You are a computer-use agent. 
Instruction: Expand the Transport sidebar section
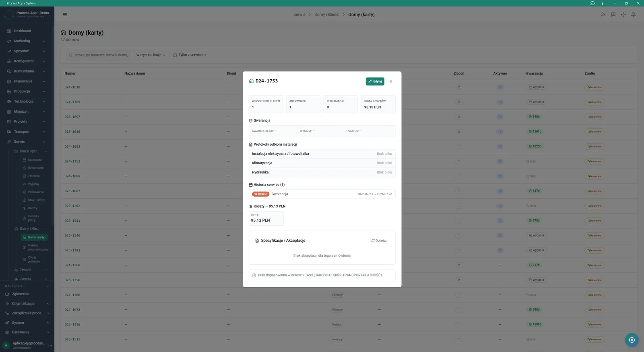[x=27, y=132]
